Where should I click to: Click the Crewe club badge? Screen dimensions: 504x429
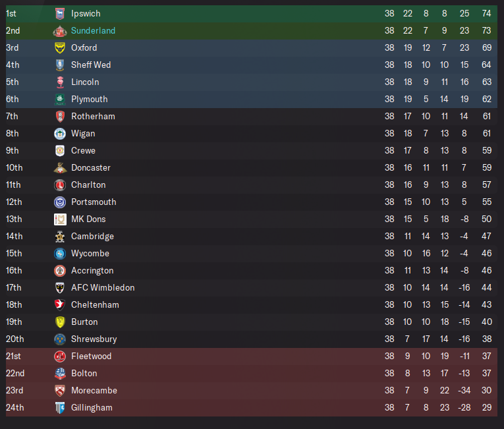click(60, 150)
